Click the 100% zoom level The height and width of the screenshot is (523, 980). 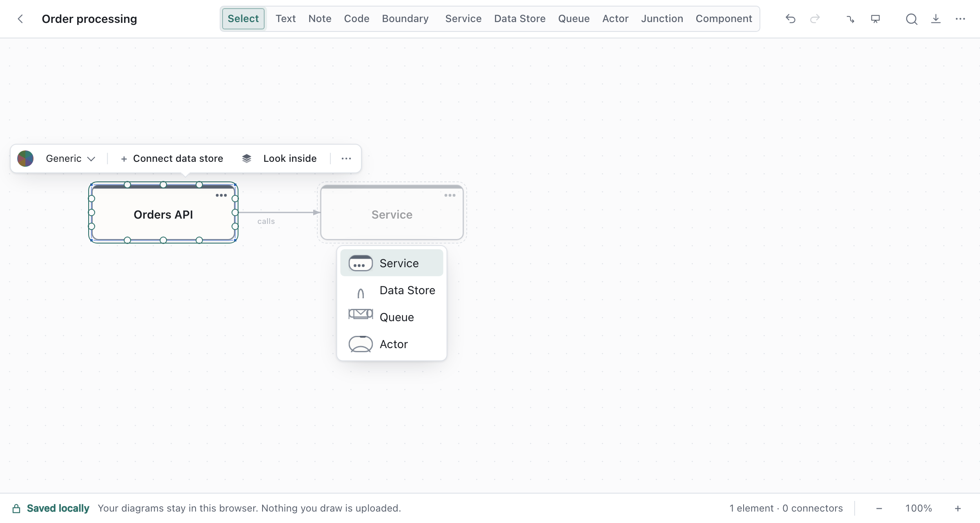pyautogui.click(x=919, y=508)
